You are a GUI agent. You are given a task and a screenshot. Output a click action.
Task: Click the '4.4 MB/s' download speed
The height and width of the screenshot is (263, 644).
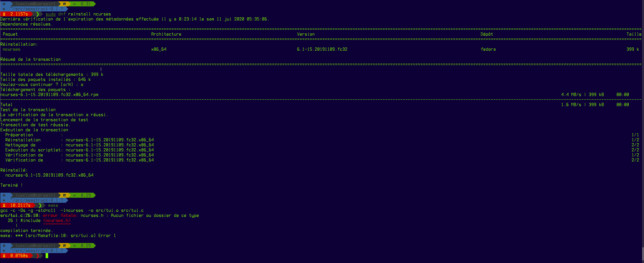click(x=571, y=95)
